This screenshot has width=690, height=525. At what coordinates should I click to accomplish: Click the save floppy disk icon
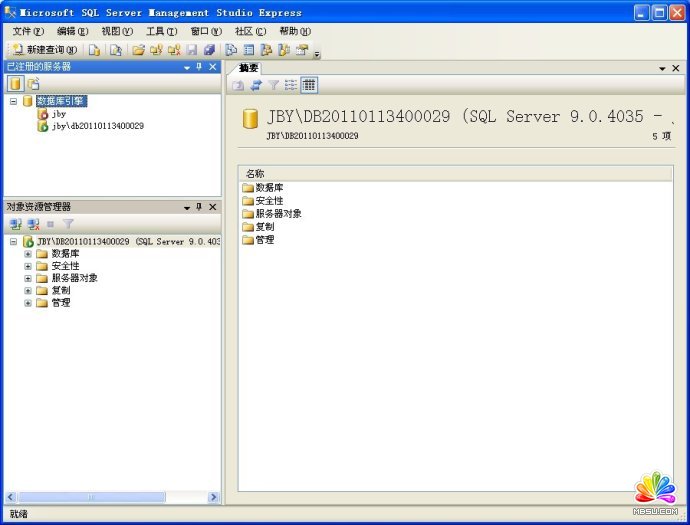coord(192,50)
